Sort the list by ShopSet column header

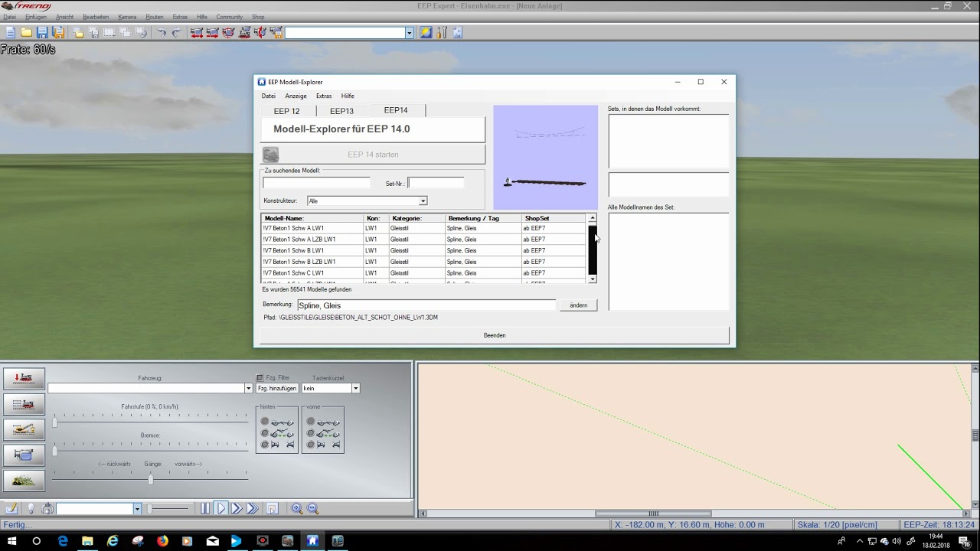[x=554, y=219]
